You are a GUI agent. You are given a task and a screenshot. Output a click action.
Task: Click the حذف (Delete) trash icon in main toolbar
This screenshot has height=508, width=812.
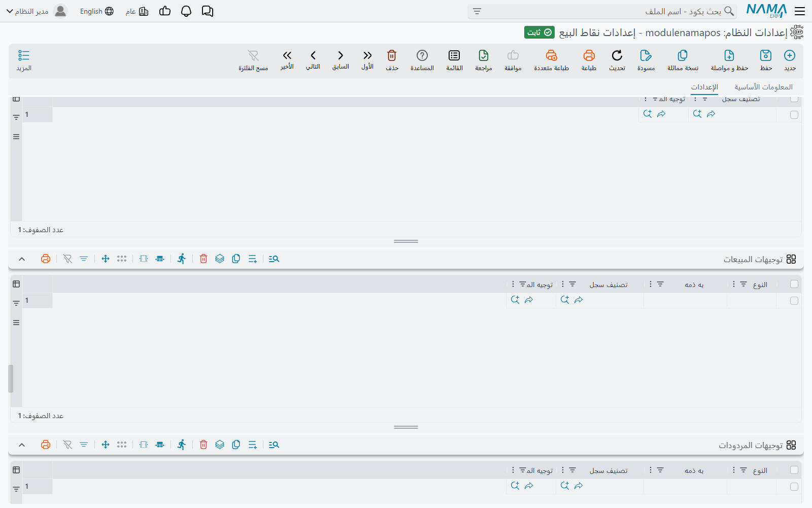pos(392,55)
